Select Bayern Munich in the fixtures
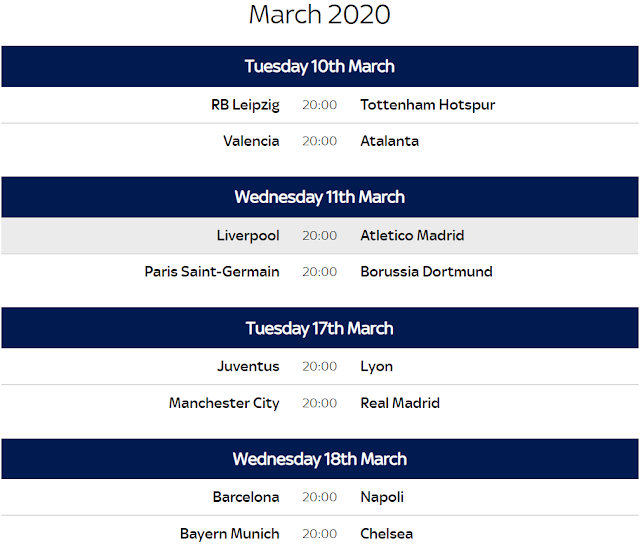The width and height of the screenshot is (640, 547). (229, 533)
